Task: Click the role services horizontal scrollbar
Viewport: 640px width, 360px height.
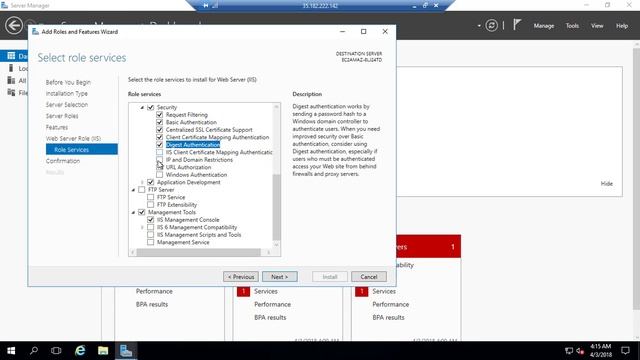Action: pos(198,253)
